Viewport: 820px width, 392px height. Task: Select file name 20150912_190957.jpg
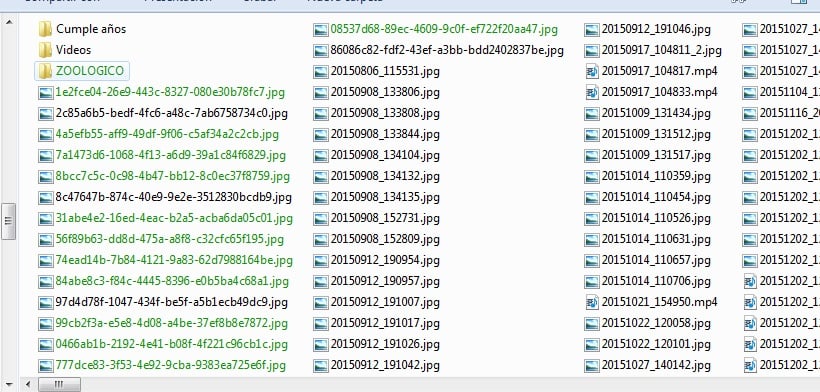coord(385,281)
